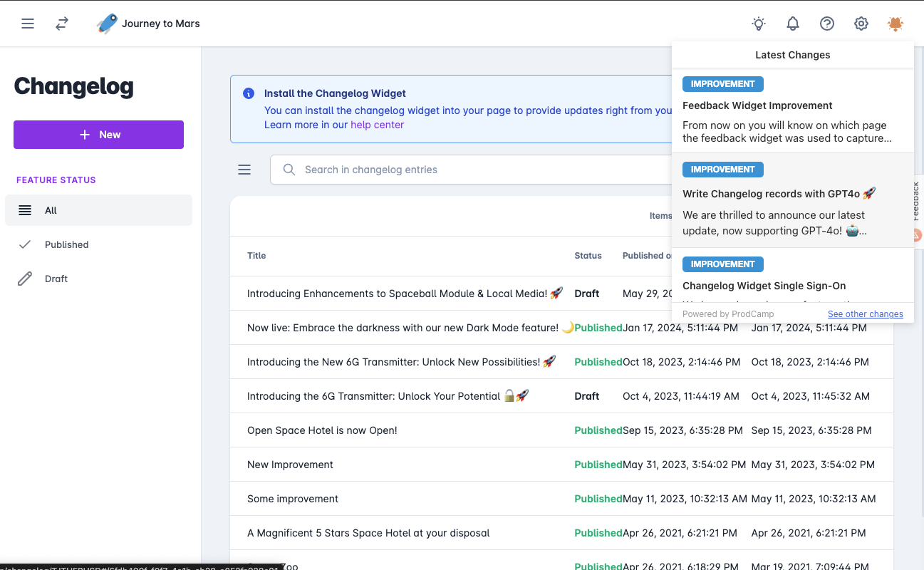Filter by Published status
Viewport: 924px width, 570px height.
66,244
